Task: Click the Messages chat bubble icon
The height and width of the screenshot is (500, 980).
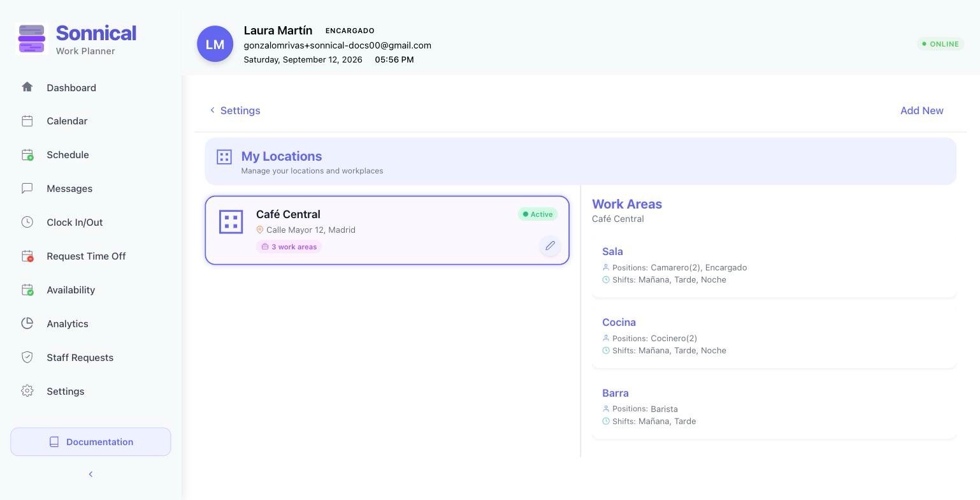Action: [27, 188]
